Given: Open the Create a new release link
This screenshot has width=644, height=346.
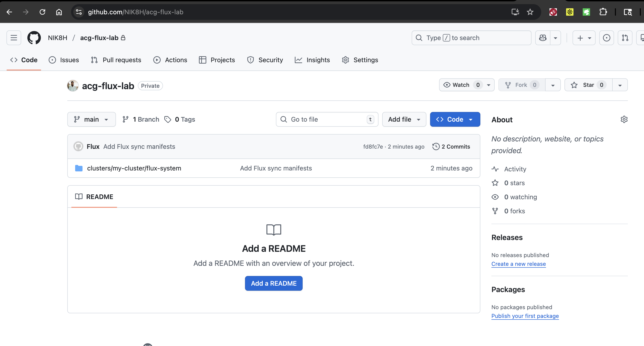Looking at the screenshot, I should pyautogui.click(x=518, y=264).
